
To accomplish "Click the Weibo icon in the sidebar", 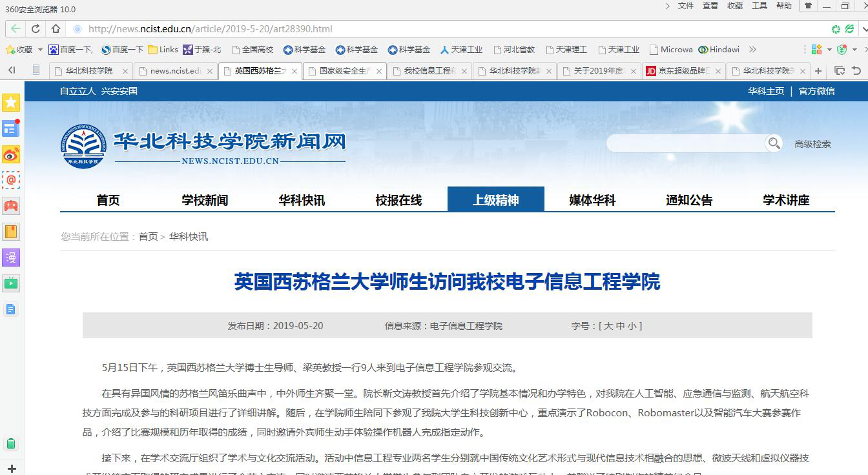I will pos(11,154).
